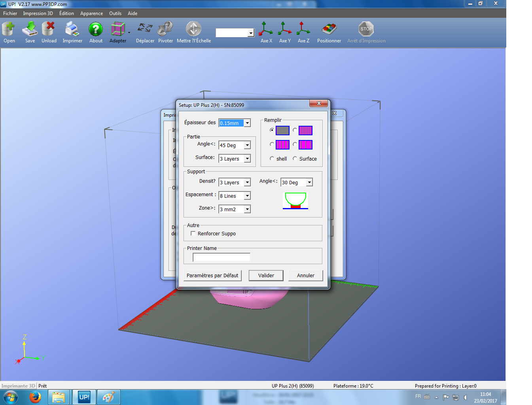Click the network tray icon
Screen dimensions: 532x405
click(x=456, y=397)
